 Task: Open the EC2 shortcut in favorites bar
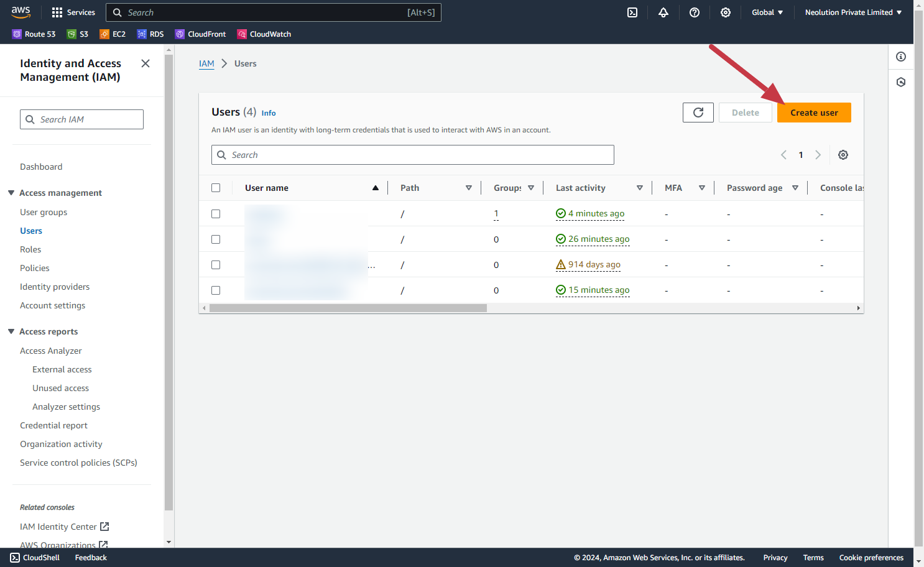[113, 34]
